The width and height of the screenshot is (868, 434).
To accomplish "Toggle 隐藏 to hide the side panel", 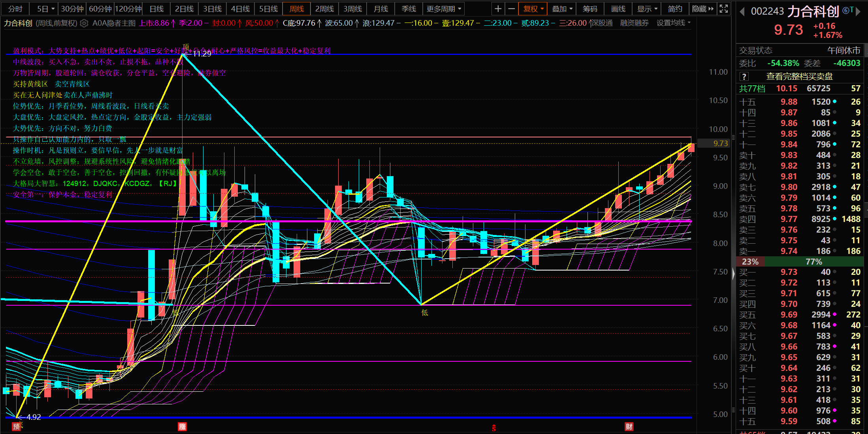I will tap(702, 9).
